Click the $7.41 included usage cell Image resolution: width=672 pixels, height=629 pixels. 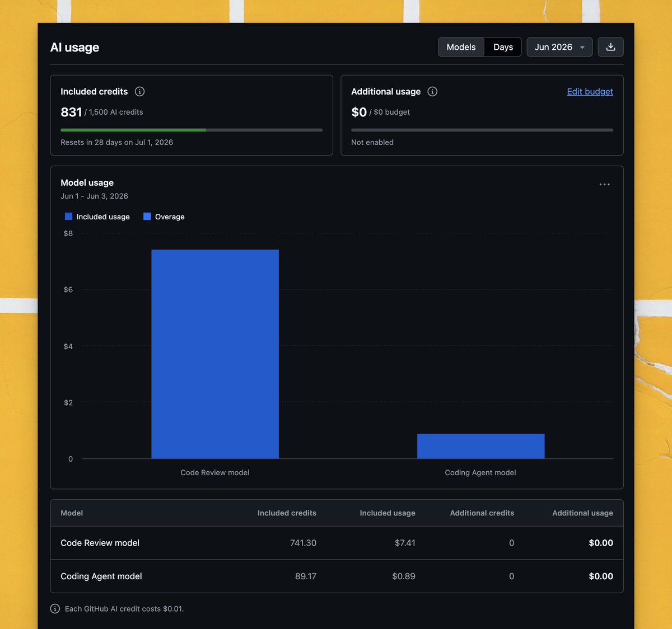[405, 543]
